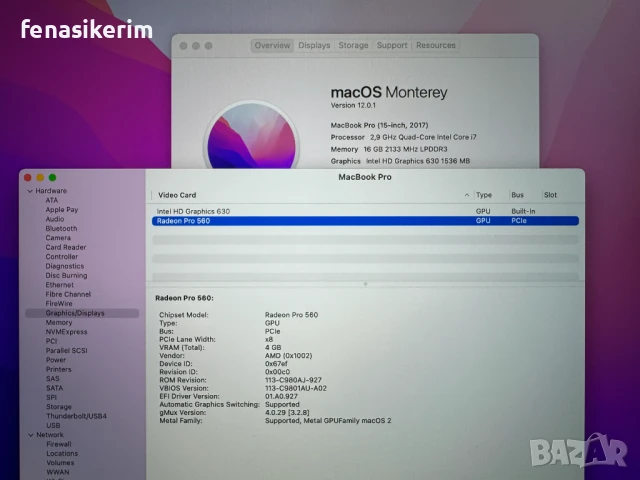Open the Resources tab
The width and height of the screenshot is (640, 480).
(436, 45)
